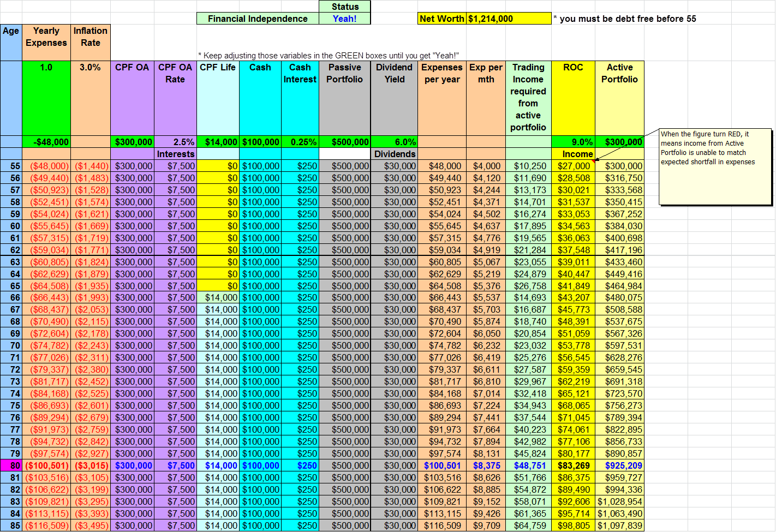
Task: Select the $83,269 ROC income value
Action: (x=573, y=465)
